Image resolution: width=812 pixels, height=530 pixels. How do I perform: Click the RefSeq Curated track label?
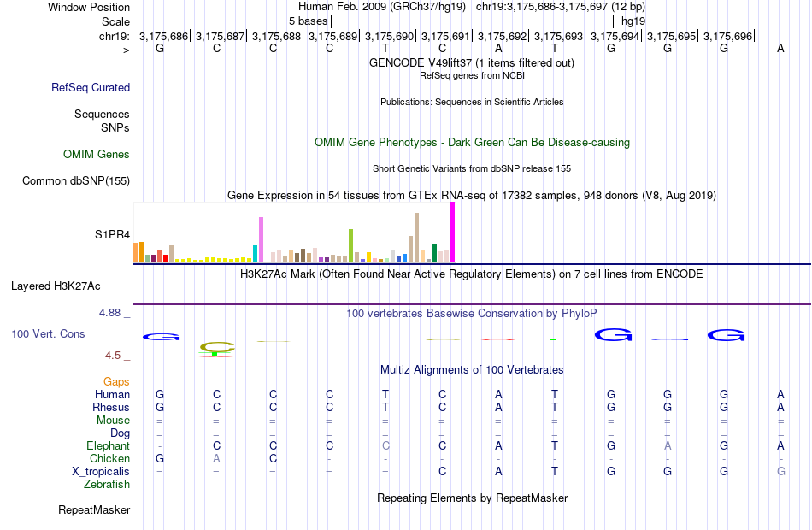[x=91, y=87]
